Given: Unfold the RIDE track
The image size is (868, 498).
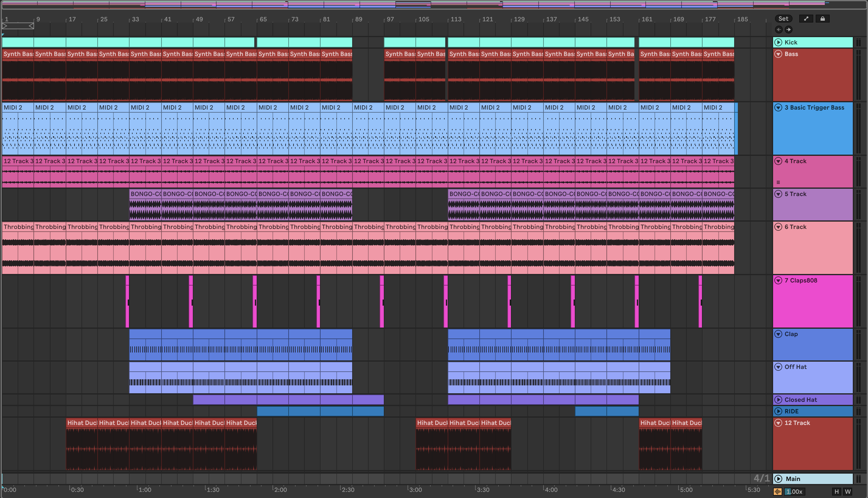Looking at the screenshot, I should tap(778, 412).
